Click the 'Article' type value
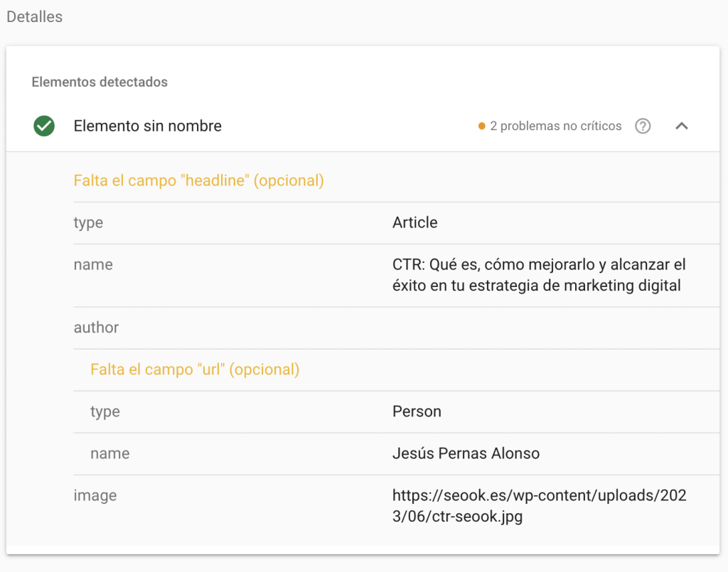The width and height of the screenshot is (728, 572). pyautogui.click(x=414, y=223)
